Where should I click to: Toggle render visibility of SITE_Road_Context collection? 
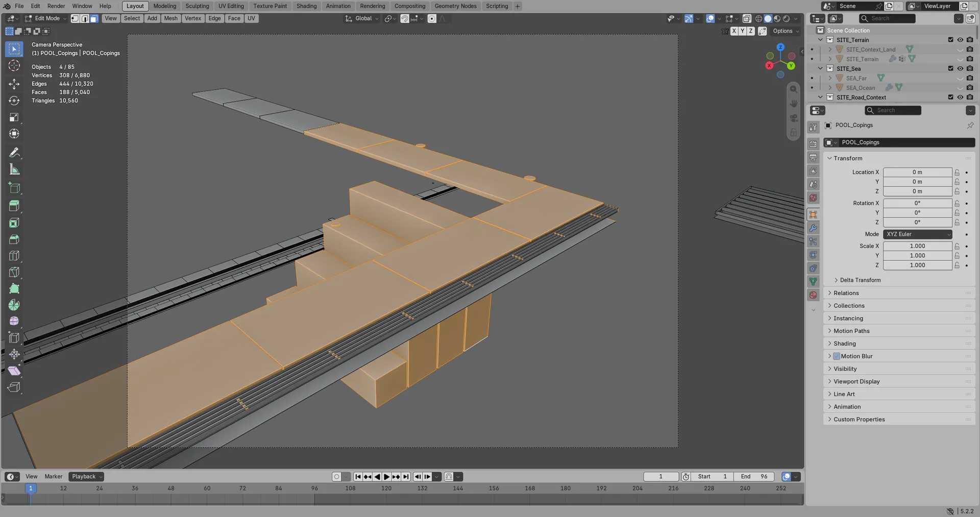(x=970, y=97)
